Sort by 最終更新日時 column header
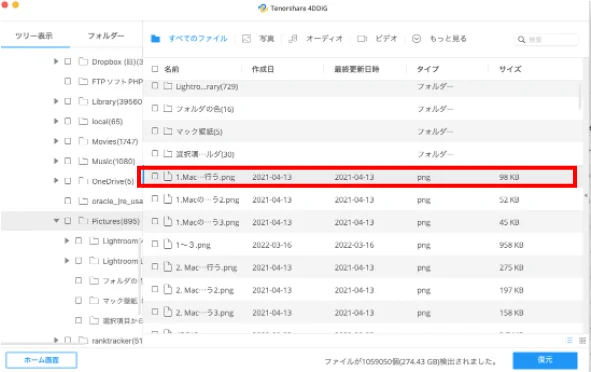The height and width of the screenshot is (372, 591). click(357, 69)
